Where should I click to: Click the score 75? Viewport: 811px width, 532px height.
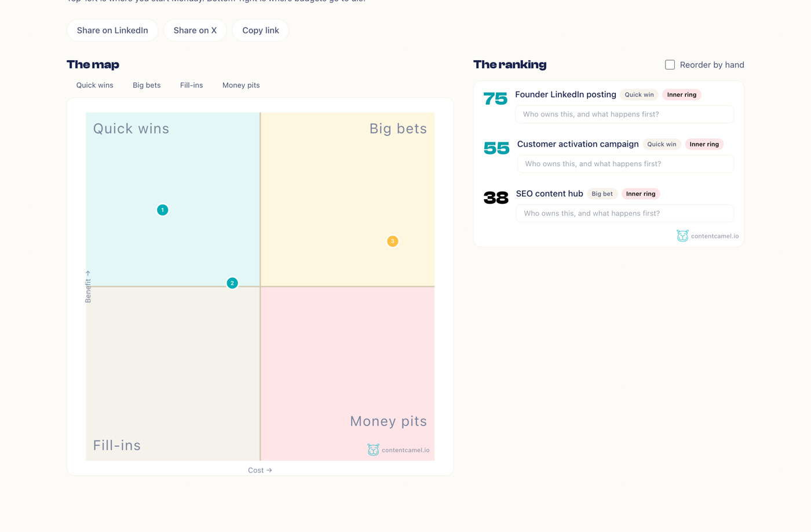495,99
